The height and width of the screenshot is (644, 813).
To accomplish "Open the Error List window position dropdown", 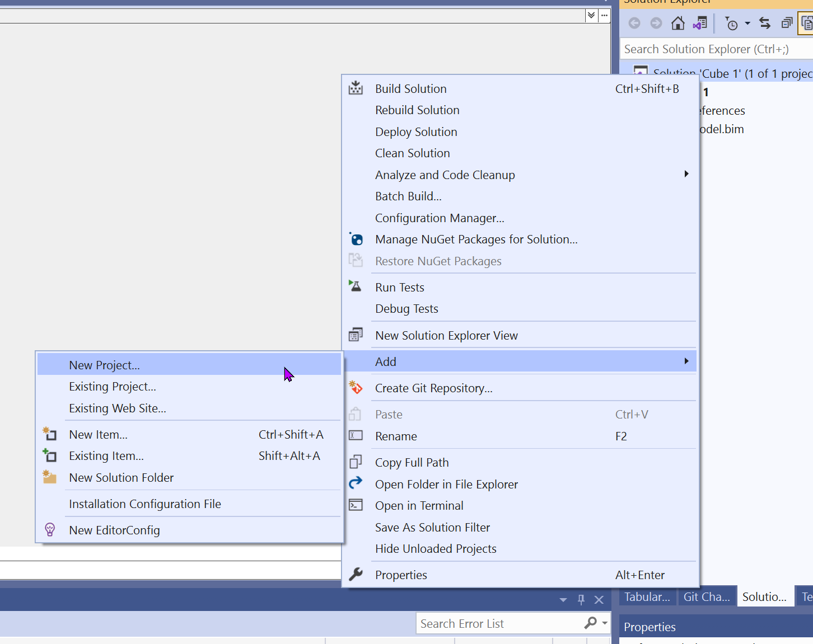I will click(563, 600).
